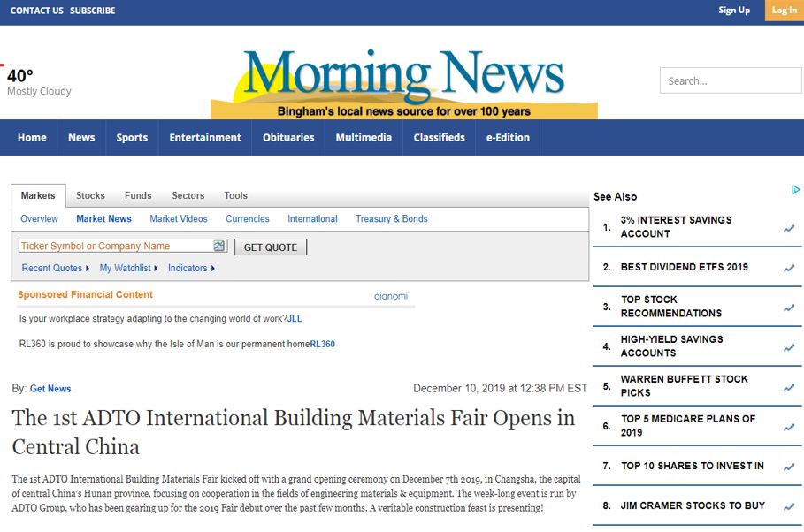This screenshot has height=532, width=804.
Task: Click trend arrow beside 3% Interest Savings Account
Action: click(x=789, y=228)
